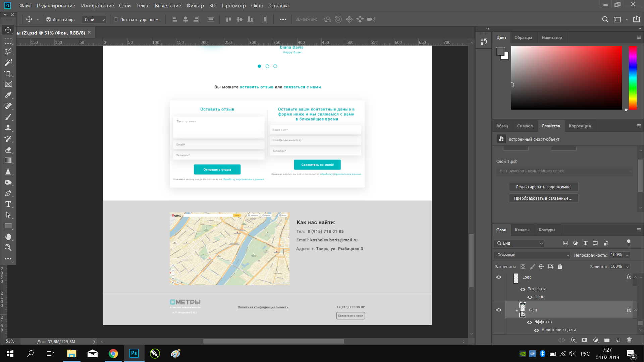The image size is (644, 362).
Task: Create a new layer group folder
Action: point(607,340)
